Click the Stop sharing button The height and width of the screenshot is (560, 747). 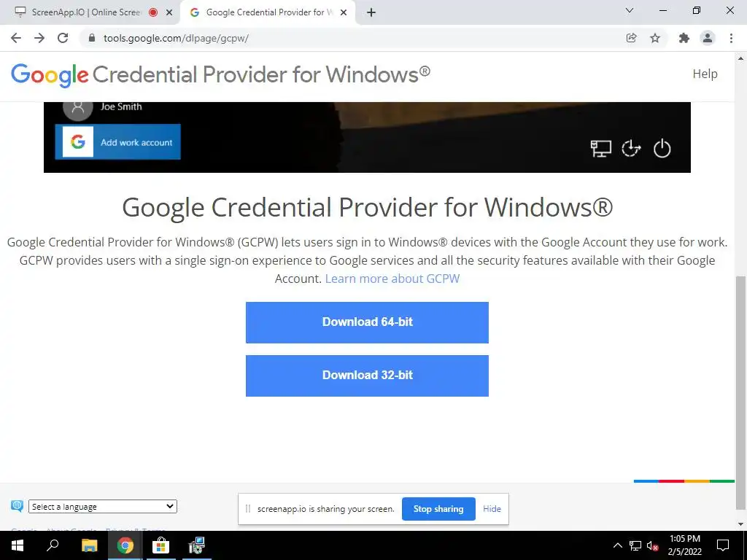(438, 509)
